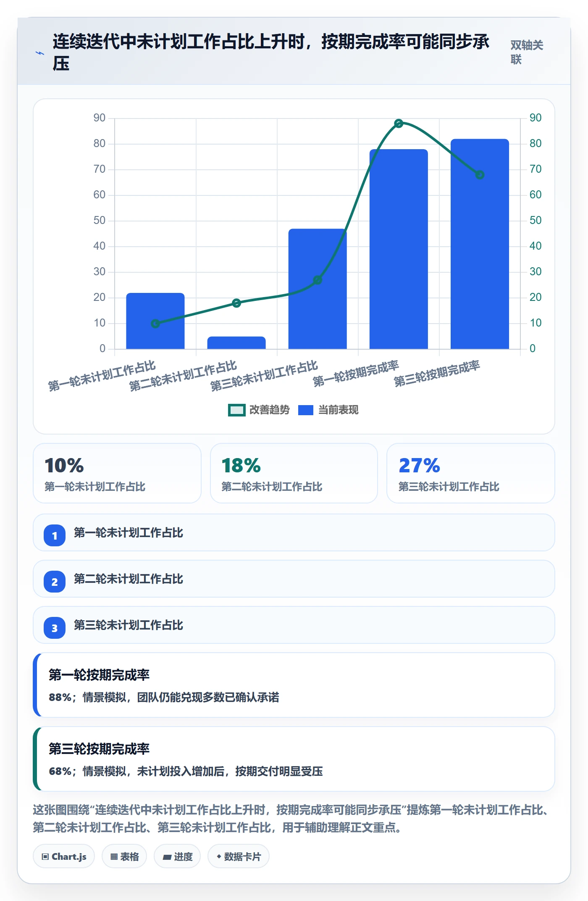Toggle the 改善趋势 legend swatch
This screenshot has height=901, width=588.
pos(236,410)
